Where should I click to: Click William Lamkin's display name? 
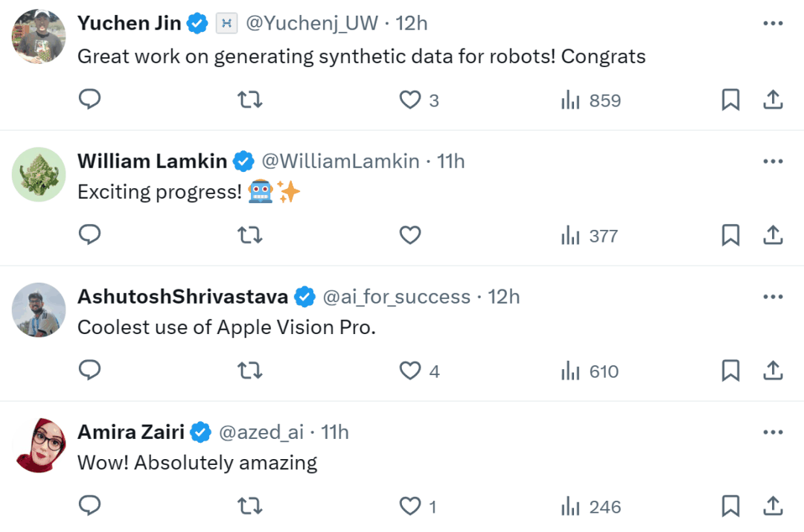tap(152, 161)
